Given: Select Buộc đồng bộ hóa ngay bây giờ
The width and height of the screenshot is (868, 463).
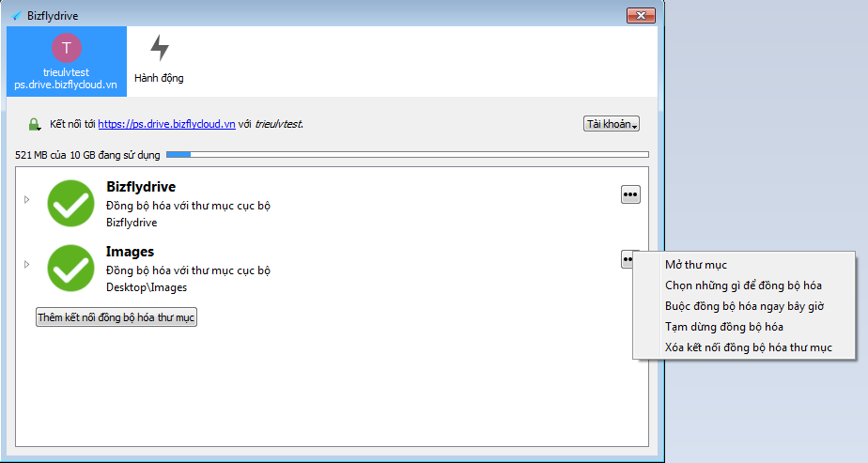Looking at the screenshot, I should point(744,306).
